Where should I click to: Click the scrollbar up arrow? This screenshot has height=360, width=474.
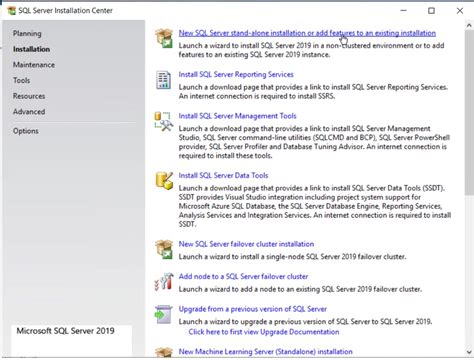coord(469,25)
